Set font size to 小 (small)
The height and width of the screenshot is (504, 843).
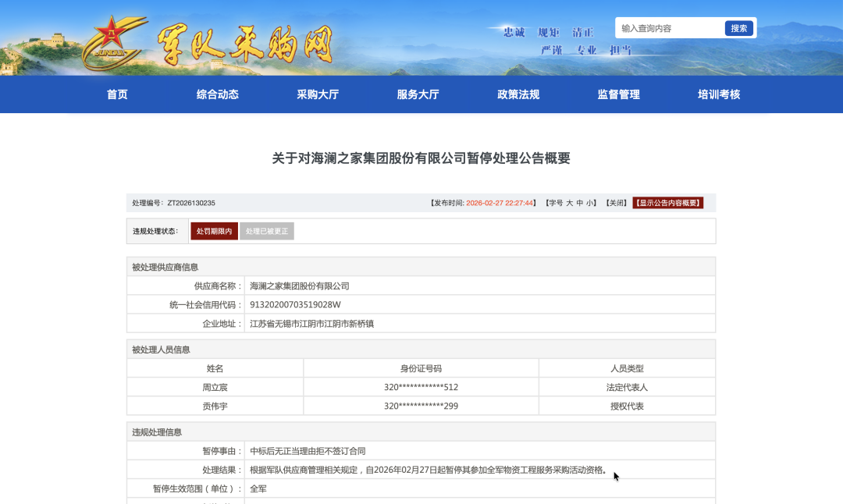click(x=590, y=203)
